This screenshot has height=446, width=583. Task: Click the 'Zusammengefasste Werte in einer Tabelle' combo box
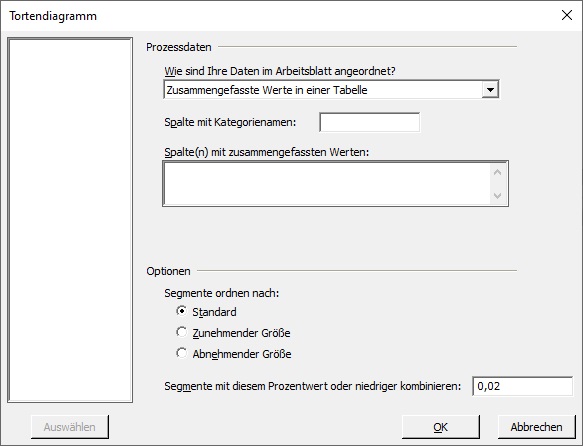[x=331, y=90]
